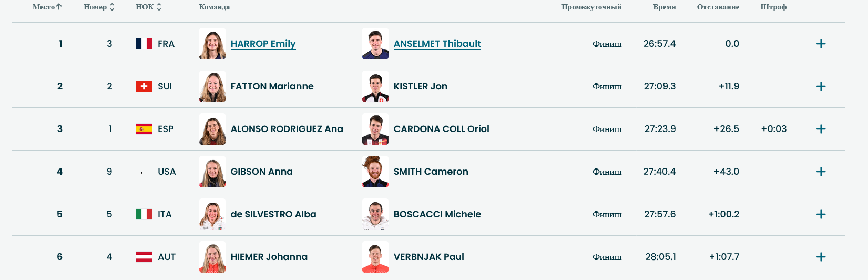Expand the Austria team row details
The image size is (868, 280).
tap(821, 257)
